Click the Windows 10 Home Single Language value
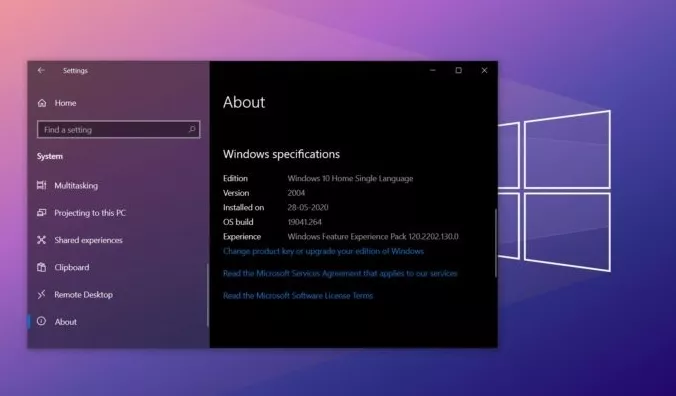Image resolution: width=676 pixels, height=396 pixels. 351,178
